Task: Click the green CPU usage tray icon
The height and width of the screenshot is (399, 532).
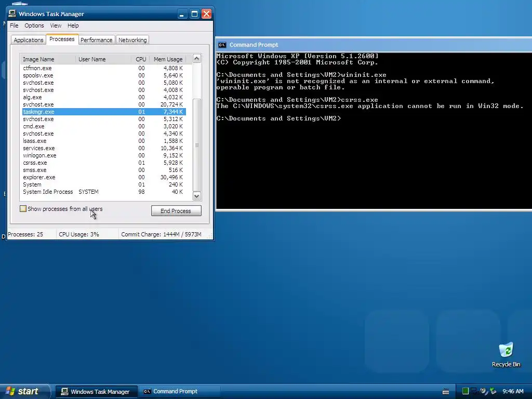Action: (x=465, y=391)
